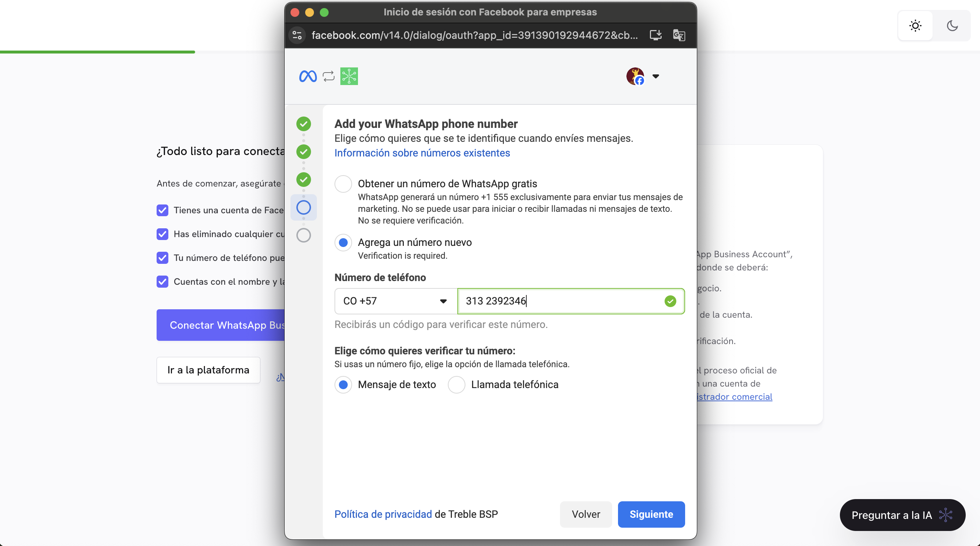Viewport: 980px width, 546px height.
Task: Click the Siguiente button
Action: pos(651,514)
